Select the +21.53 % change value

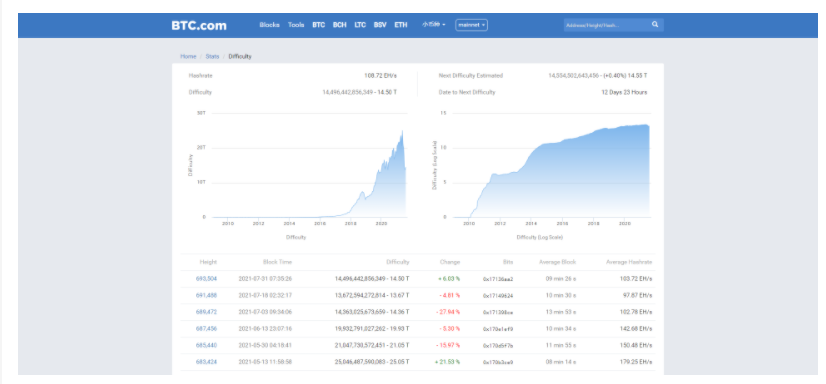pyautogui.click(x=448, y=362)
